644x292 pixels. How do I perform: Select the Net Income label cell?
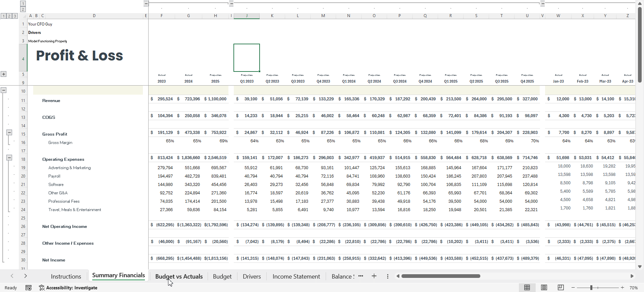tap(54, 260)
